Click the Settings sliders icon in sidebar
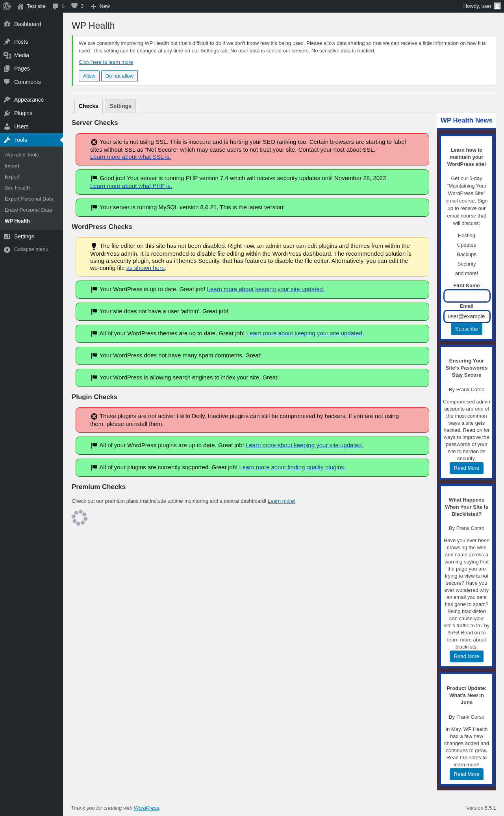This screenshot has width=504, height=816. tap(7, 236)
